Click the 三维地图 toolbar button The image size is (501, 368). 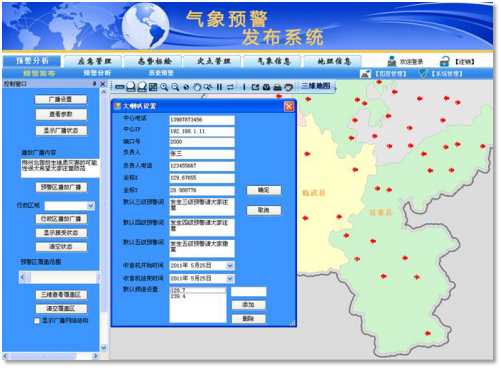pyautogui.click(x=316, y=86)
